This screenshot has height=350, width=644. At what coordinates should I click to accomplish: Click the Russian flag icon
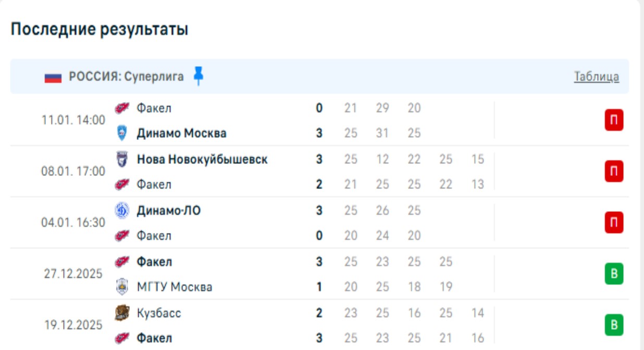click(x=53, y=77)
